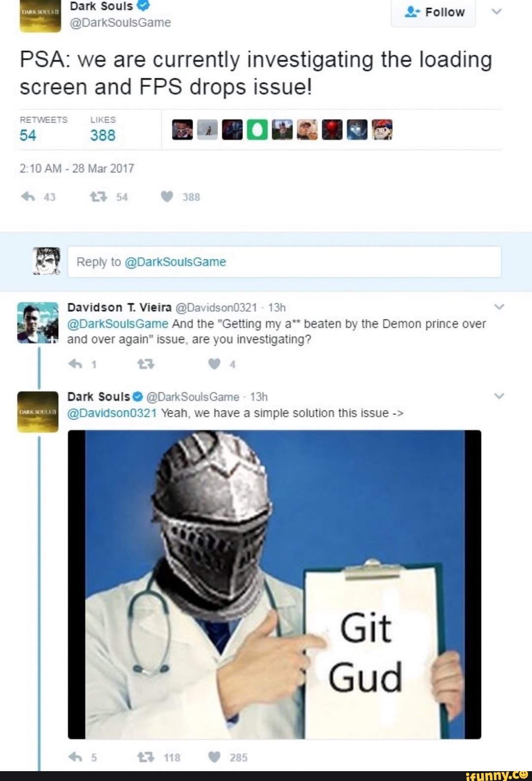Open the green liker avatar in likes row
Screen dimensions: 532x781
[x=257, y=130]
